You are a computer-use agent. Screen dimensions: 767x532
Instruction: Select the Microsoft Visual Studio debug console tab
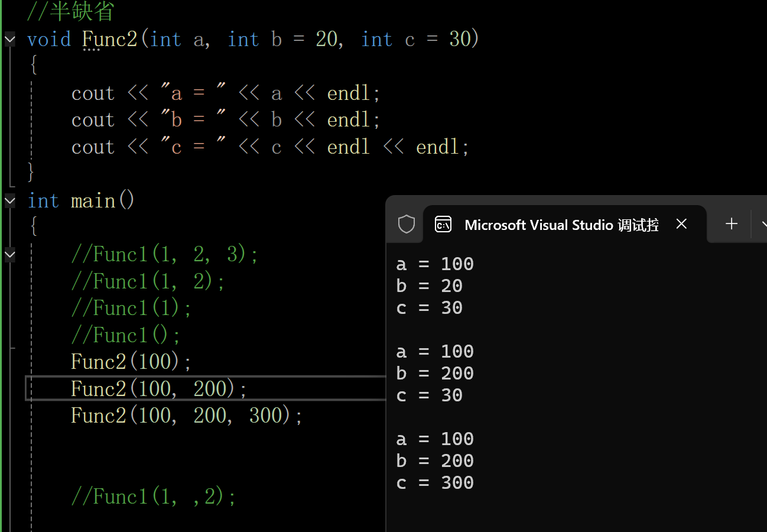coord(565,224)
